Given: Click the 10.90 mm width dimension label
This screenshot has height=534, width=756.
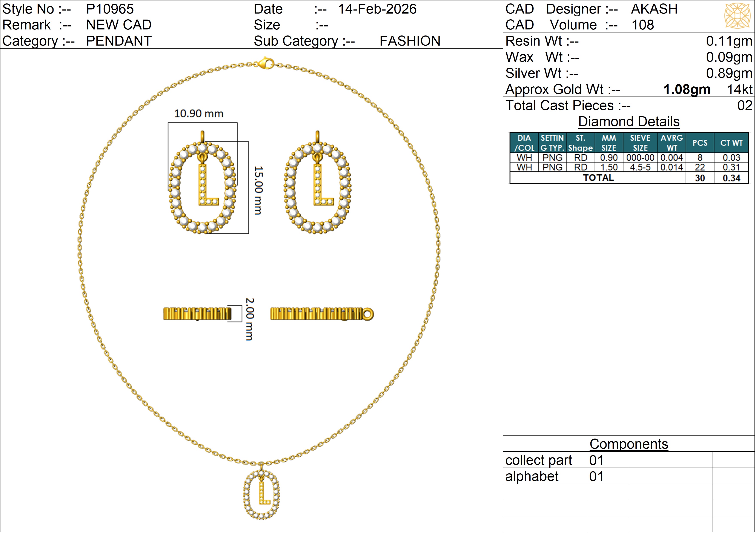Looking at the screenshot, I should 198,114.
